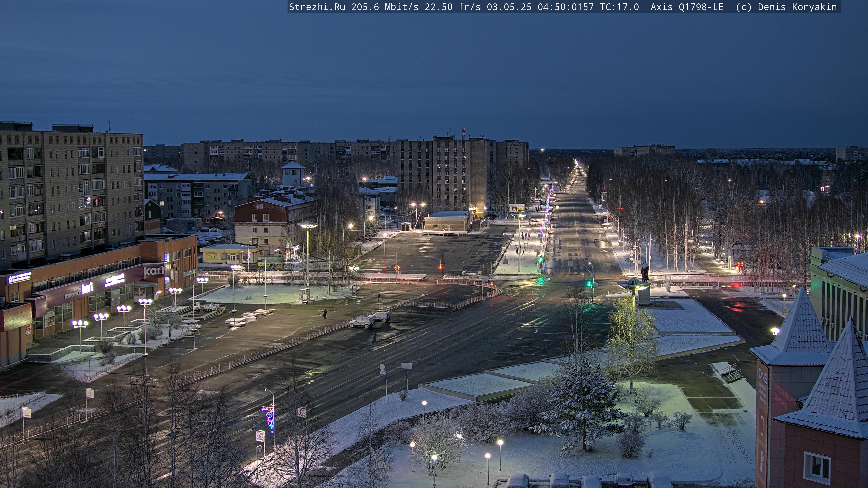Click the "205.6 Mbit/s" bitrate readout

click(x=385, y=7)
